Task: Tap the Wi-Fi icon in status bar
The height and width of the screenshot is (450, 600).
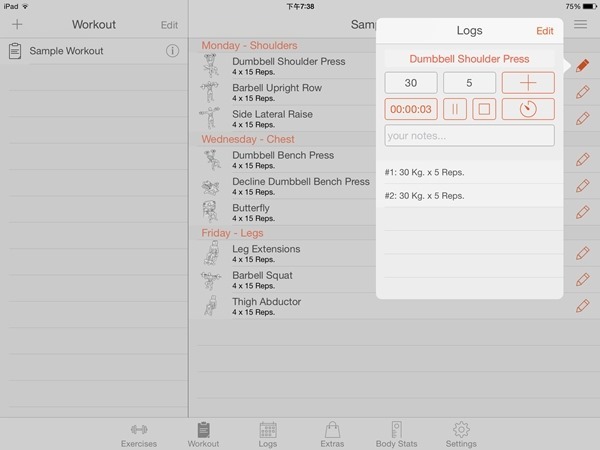Action: 25,6
